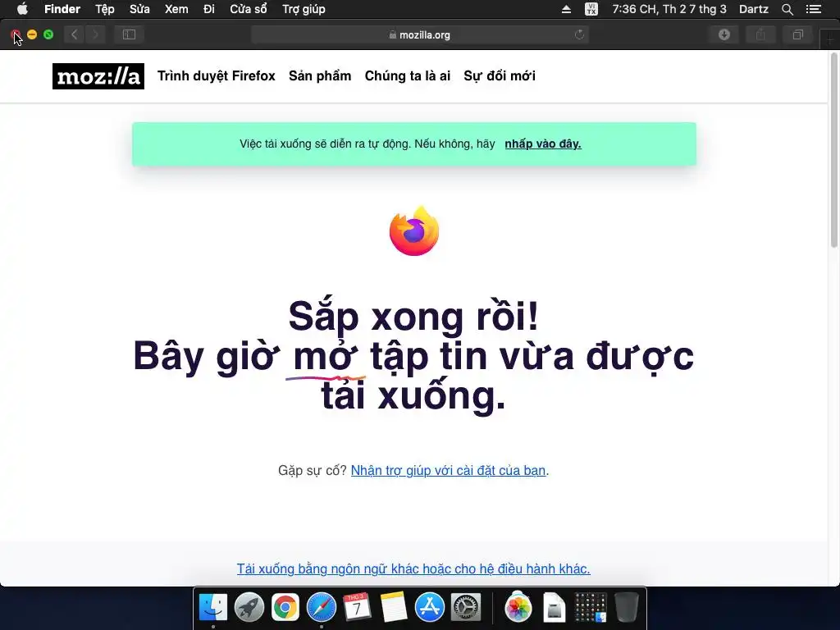Launch Google Chrome from the Dock
The height and width of the screenshot is (630, 840).
(x=285, y=608)
